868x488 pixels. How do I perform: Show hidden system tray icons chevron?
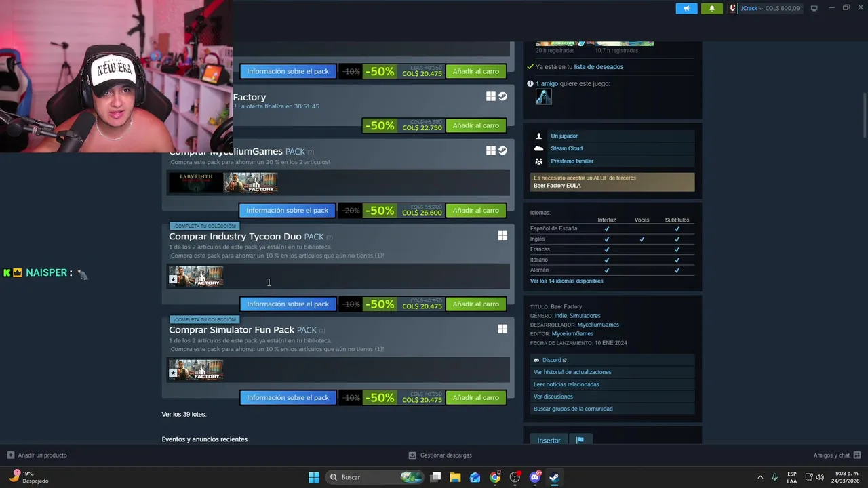click(760, 477)
